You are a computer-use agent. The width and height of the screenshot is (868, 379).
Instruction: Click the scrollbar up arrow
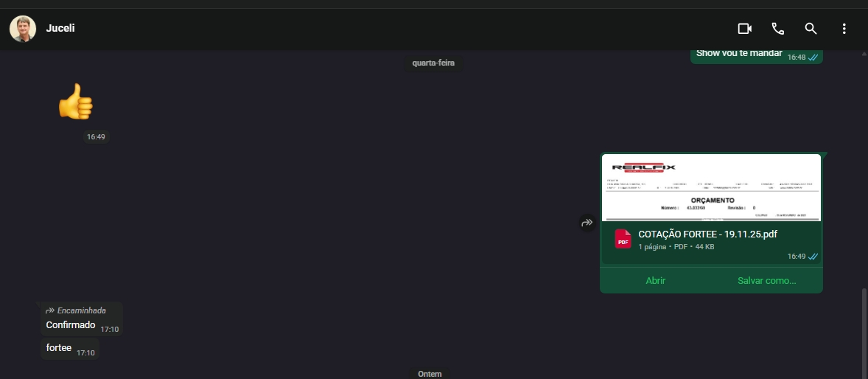tap(864, 54)
